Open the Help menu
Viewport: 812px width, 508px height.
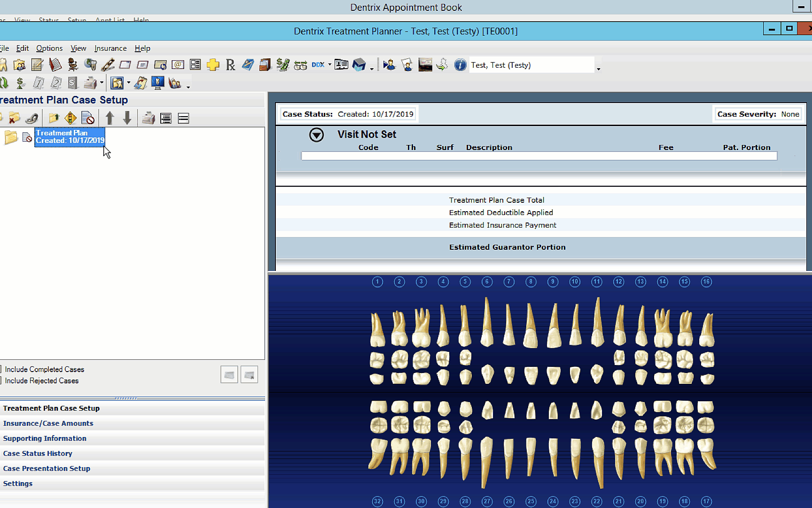[142, 48]
